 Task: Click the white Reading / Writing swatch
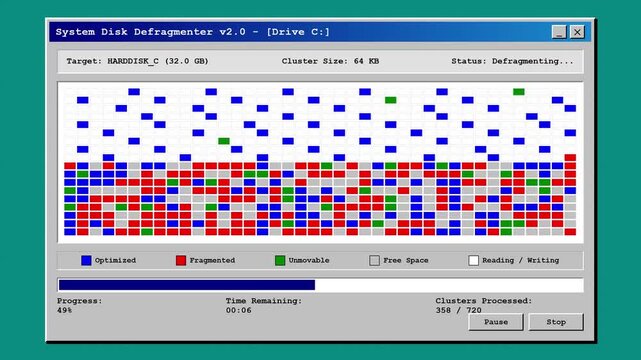(x=473, y=260)
